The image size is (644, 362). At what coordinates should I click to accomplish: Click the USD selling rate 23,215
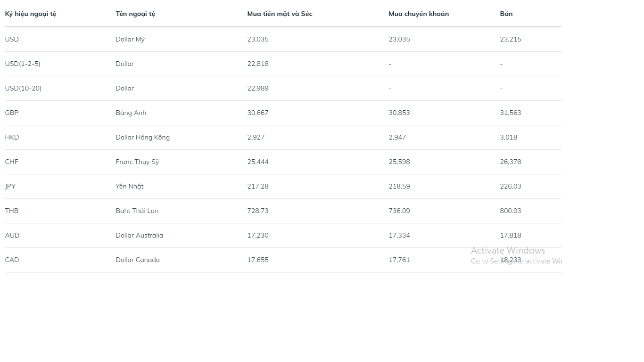point(511,39)
